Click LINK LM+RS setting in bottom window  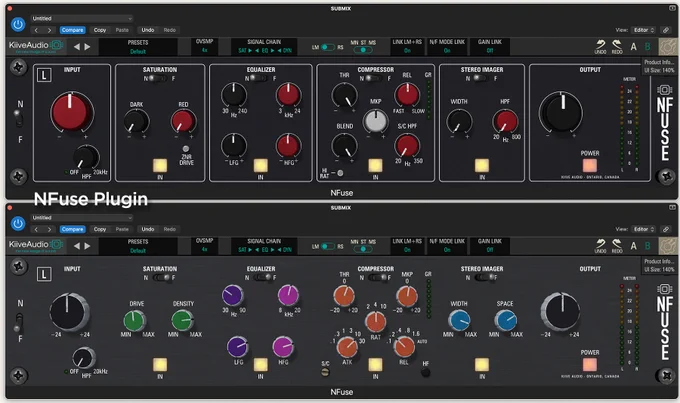click(x=407, y=246)
